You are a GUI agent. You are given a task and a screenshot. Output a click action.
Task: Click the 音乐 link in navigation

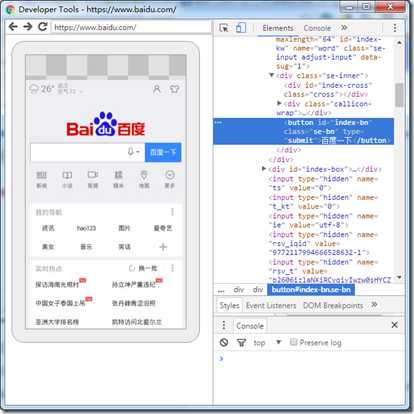pyautogui.click(x=86, y=247)
